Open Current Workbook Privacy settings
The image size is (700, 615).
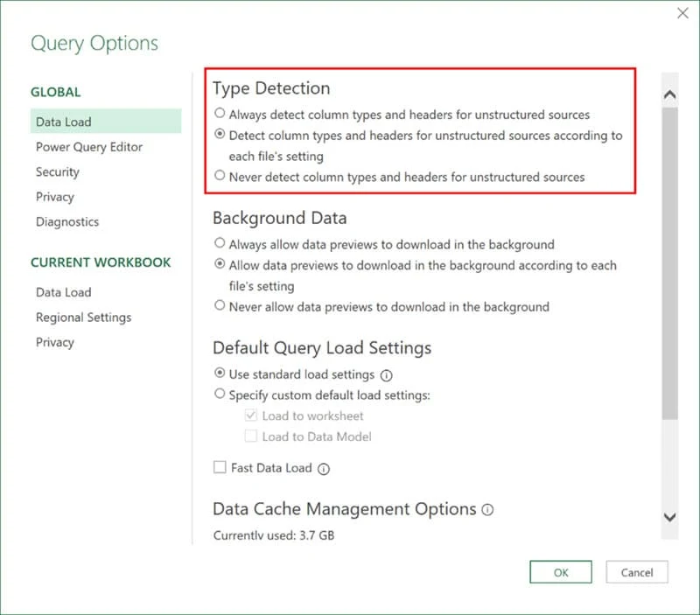pyautogui.click(x=55, y=342)
